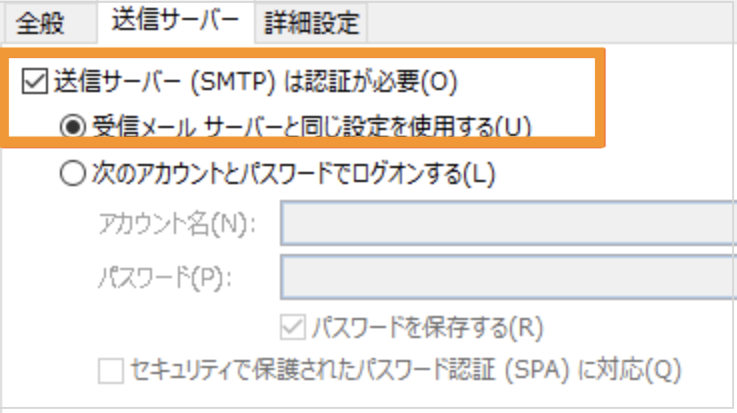Enable the セキュリティで保護されたパスワード認証 (SPA) checkbox box
The image size is (737, 413).
(x=110, y=371)
